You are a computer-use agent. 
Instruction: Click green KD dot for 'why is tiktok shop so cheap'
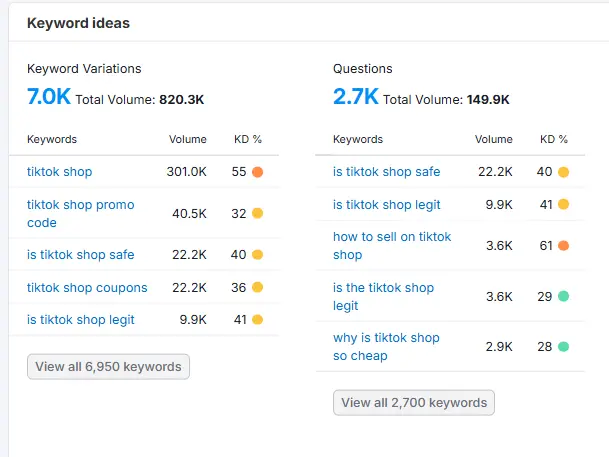pos(564,347)
